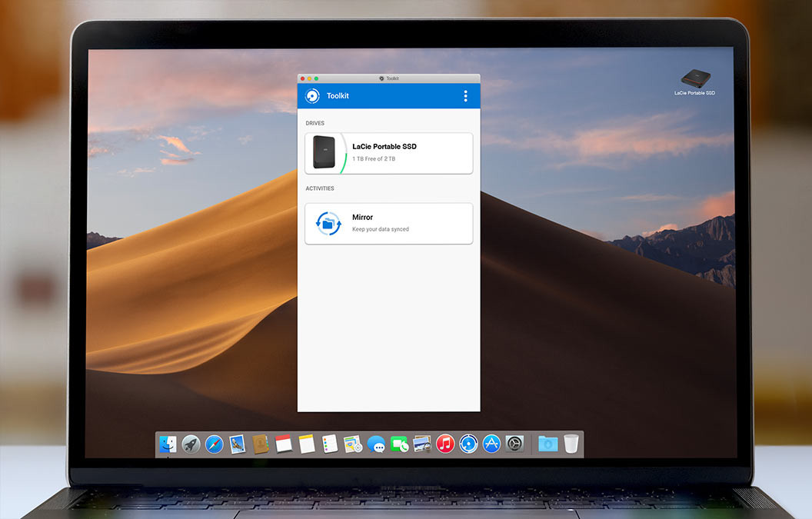Viewport: 812px width, 519px height.
Task: Open the App Store from Dock
Action: point(491,444)
